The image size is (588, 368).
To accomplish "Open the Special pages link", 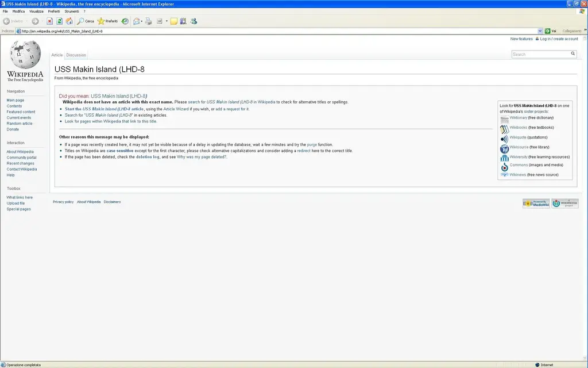I will (x=19, y=209).
